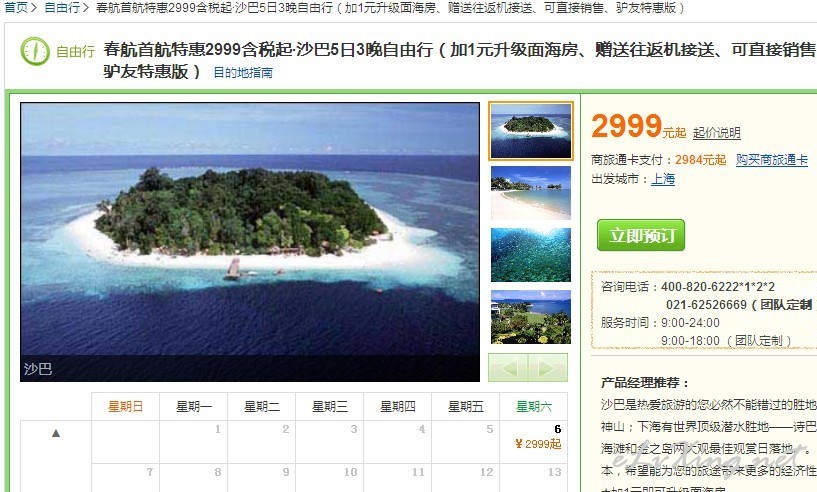Select the white beach thumbnail
This screenshot has height=492, width=817.
pyautogui.click(x=530, y=193)
